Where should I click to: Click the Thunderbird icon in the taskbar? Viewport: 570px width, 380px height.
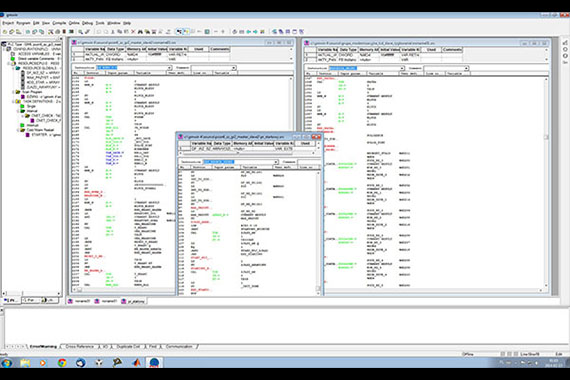[80, 363]
